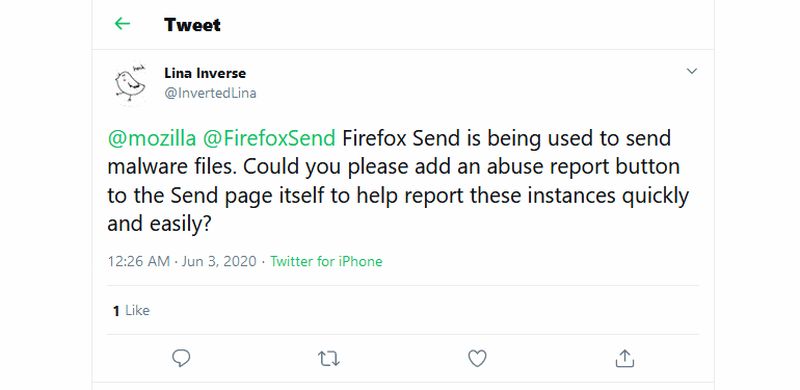800x390 pixels.
Task: View who liked via 1 Like
Action: 131,310
